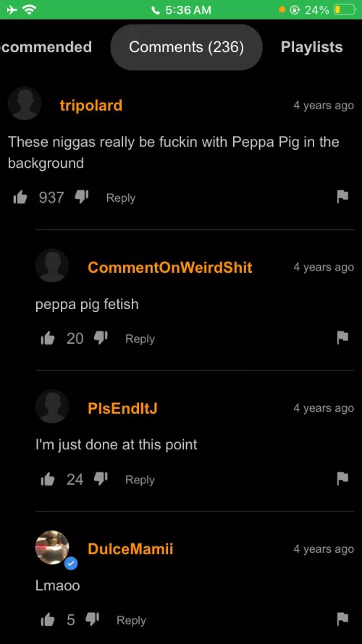The height and width of the screenshot is (644, 362).
Task: Thumbs down CommentOnWeirdShit's reply
Action: 101,339
